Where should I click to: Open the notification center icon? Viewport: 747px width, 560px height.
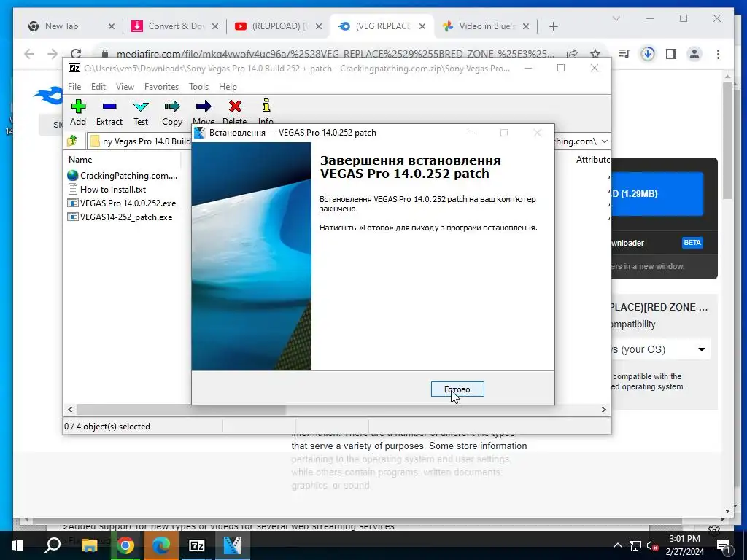[x=724, y=545]
